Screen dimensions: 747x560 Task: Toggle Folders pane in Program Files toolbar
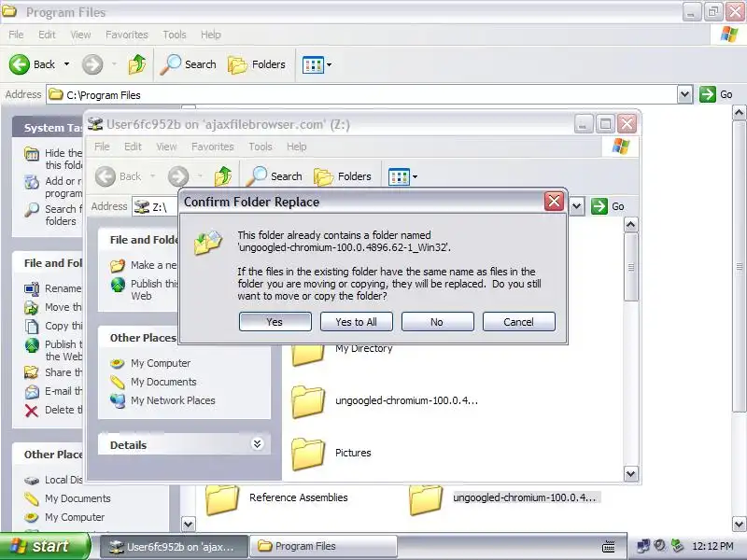(x=258, y=64)
